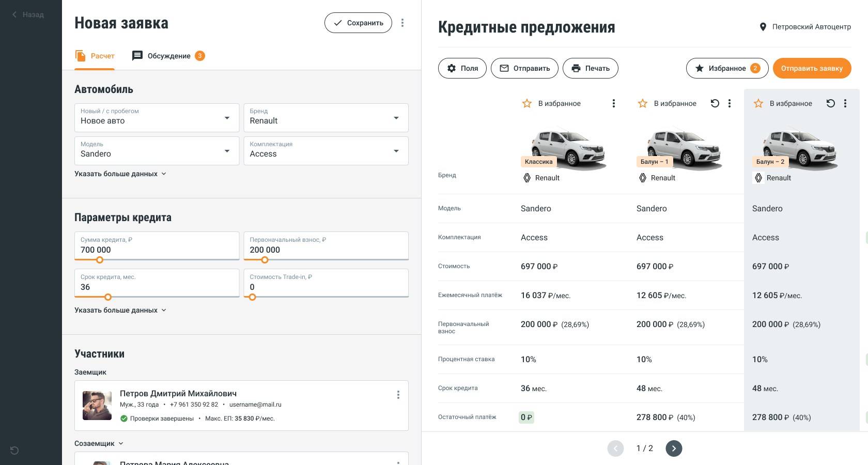Image resolution: width=868 pixels, height=465 pixels.
Task: Click the Сохранить button
Action: tap(358, 23)
